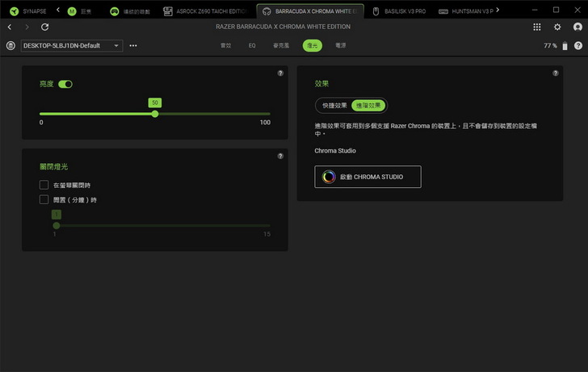
Task: Enable the idle minutes checkbox
Action: 44,199
